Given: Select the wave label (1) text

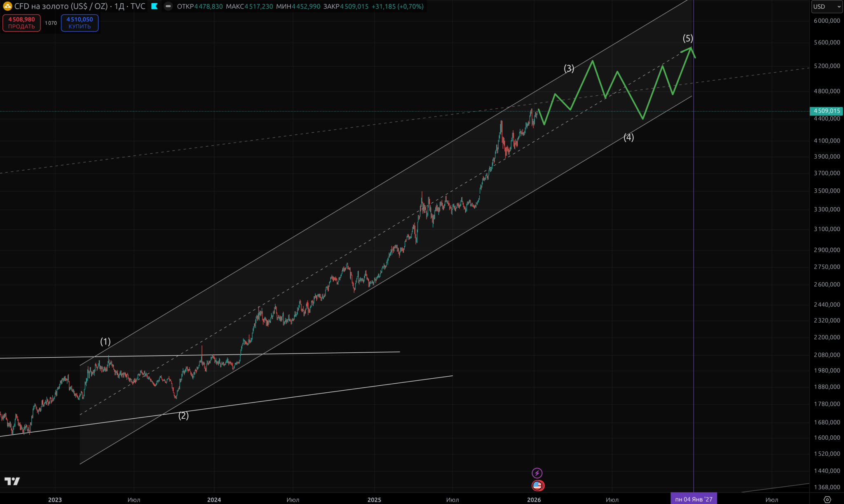Looking at the screenshot, I should click(105, 342).
